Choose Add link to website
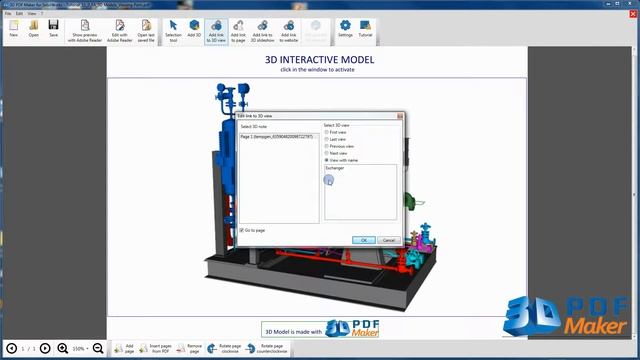 click(289, 31)
